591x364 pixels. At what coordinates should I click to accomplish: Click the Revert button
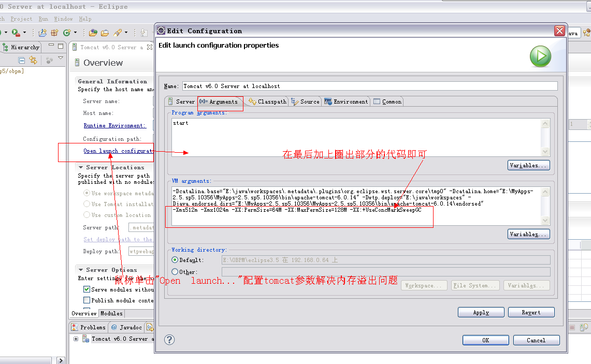pyautogui.click(x=531, y=312)
